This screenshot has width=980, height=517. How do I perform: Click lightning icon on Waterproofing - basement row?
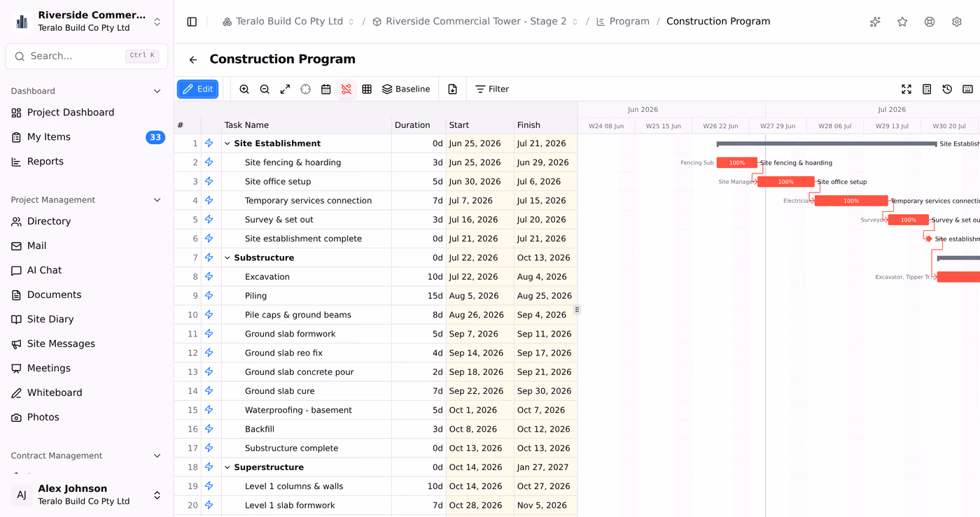pyautogui.click(x=209, y=410)
